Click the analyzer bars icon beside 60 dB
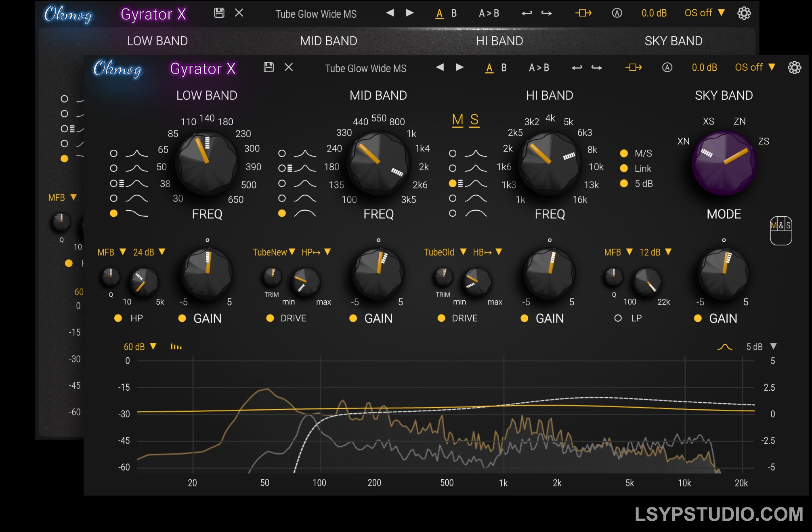 click(x=175, y=346)
